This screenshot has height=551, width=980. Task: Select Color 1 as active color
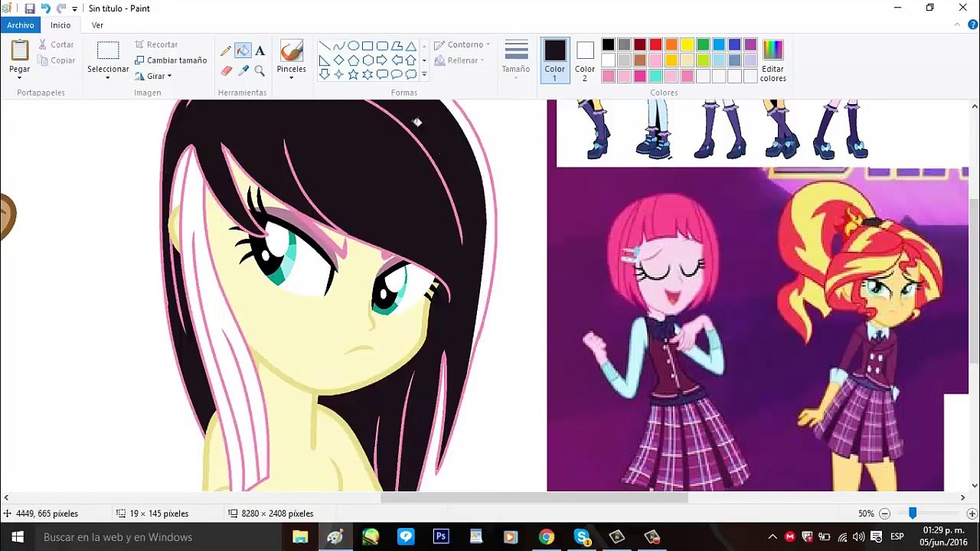click(554, 60)
